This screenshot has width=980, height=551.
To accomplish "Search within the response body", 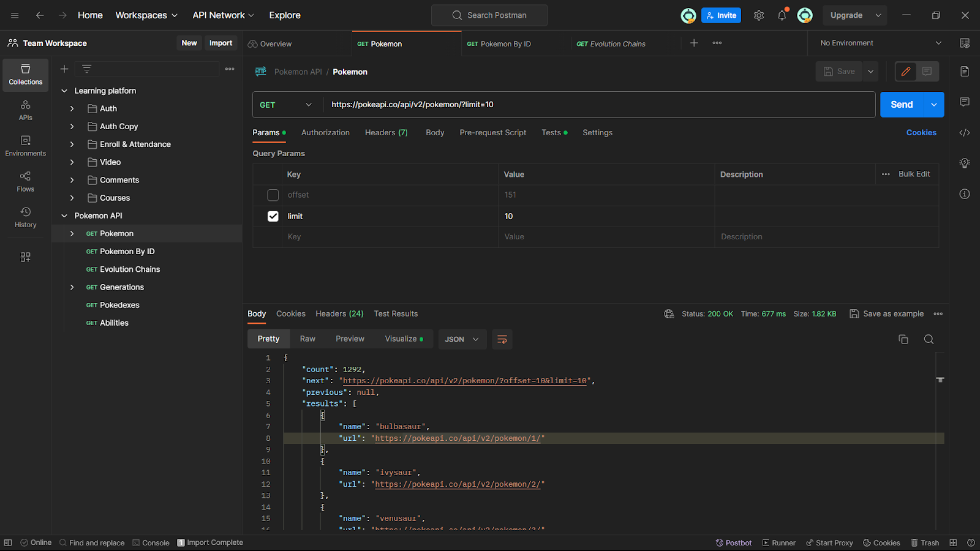I will click(929, 339).
